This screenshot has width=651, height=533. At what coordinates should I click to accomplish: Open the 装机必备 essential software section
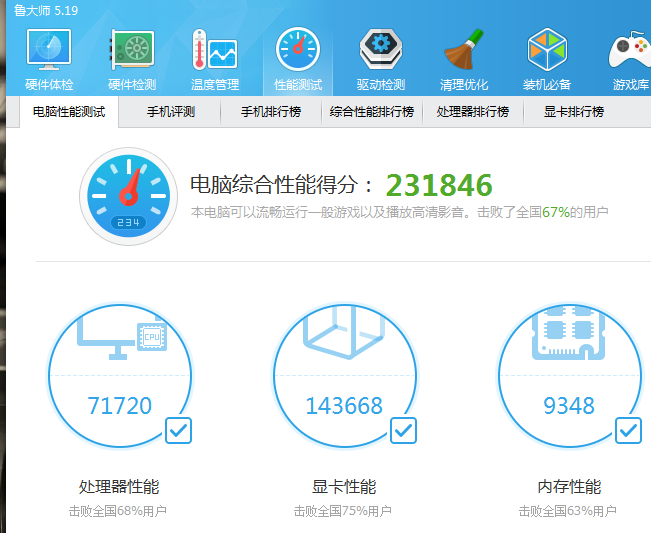pos(547,60)
